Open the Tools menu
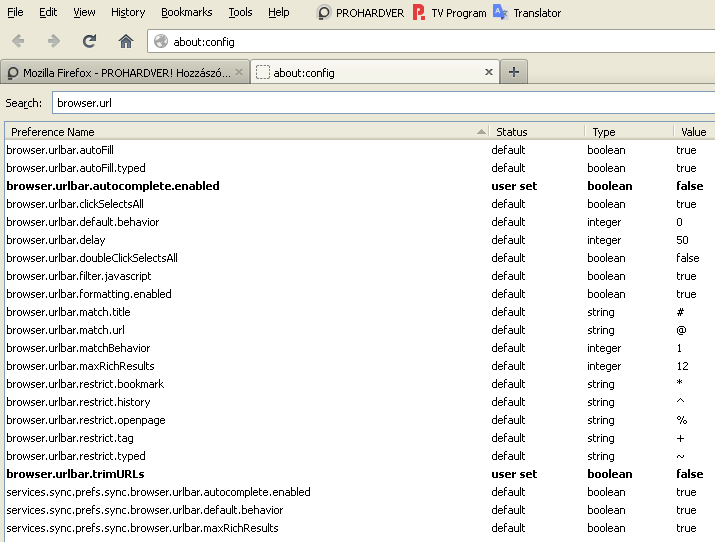Viewport: 715px width, 542px height. (240, 12)
